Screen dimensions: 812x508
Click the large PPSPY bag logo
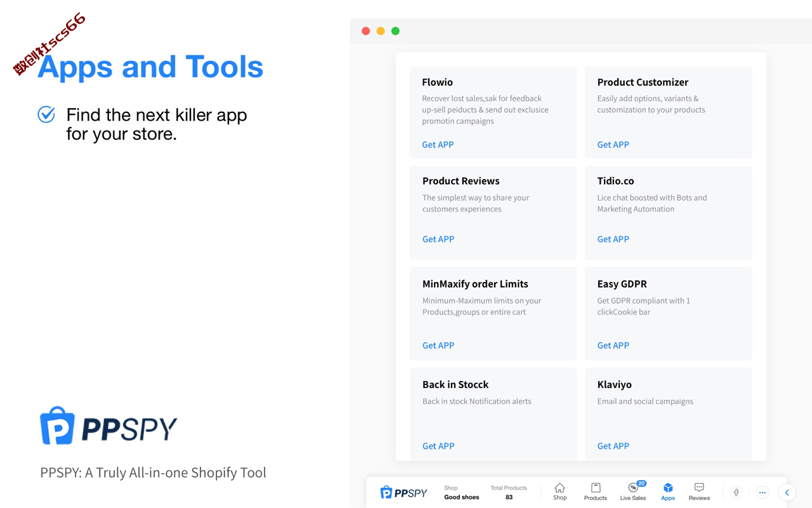(108, 426)
